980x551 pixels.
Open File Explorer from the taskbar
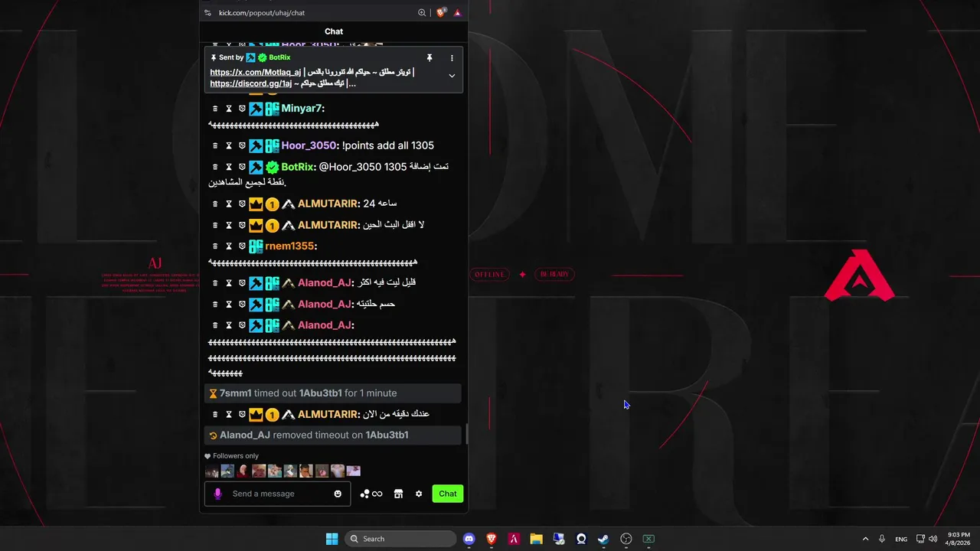536,539
